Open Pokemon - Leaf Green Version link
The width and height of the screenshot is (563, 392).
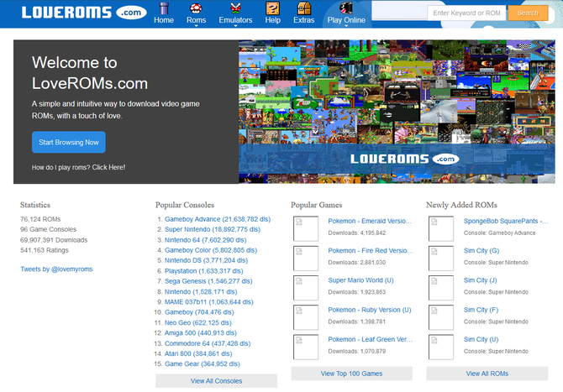click(371, 339)
